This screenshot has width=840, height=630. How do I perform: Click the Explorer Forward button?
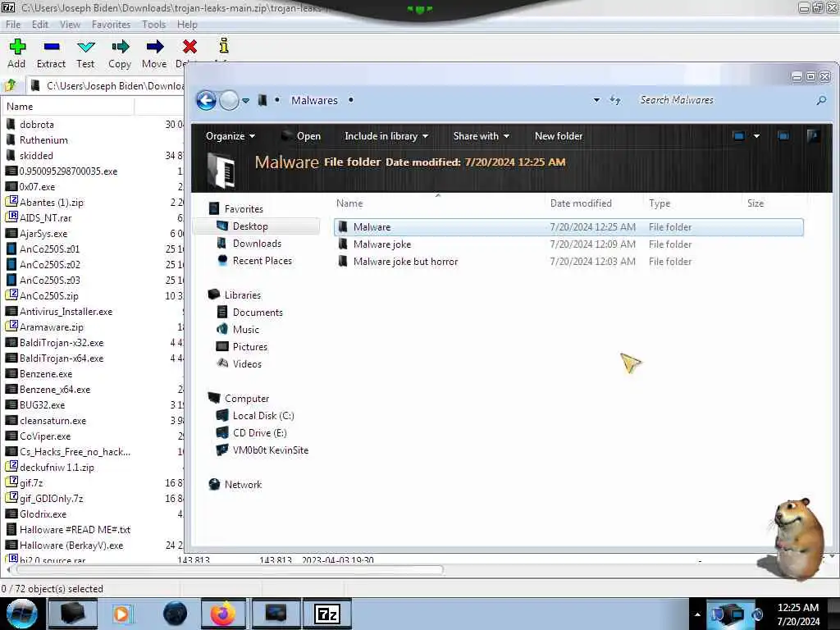pos(229,100)
